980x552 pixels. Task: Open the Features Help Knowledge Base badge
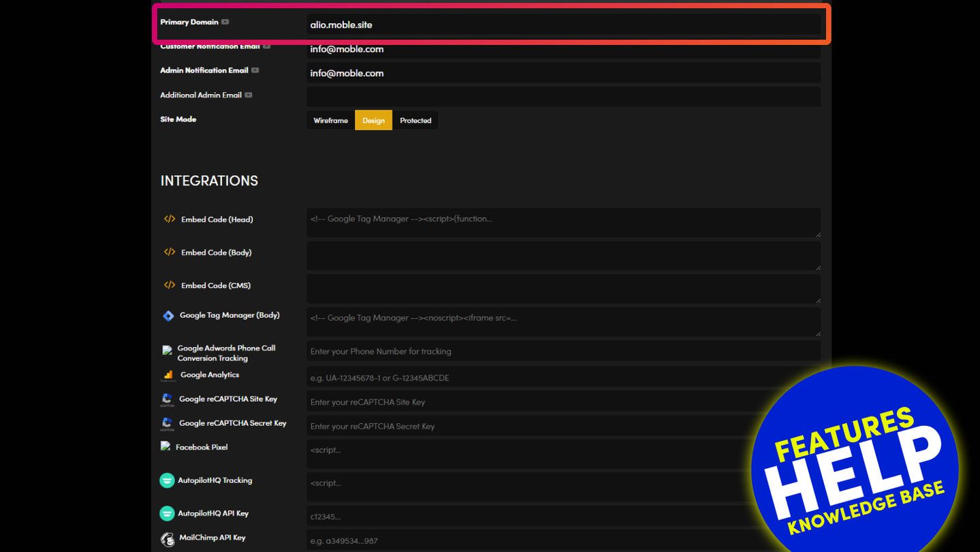click(855, 469)
